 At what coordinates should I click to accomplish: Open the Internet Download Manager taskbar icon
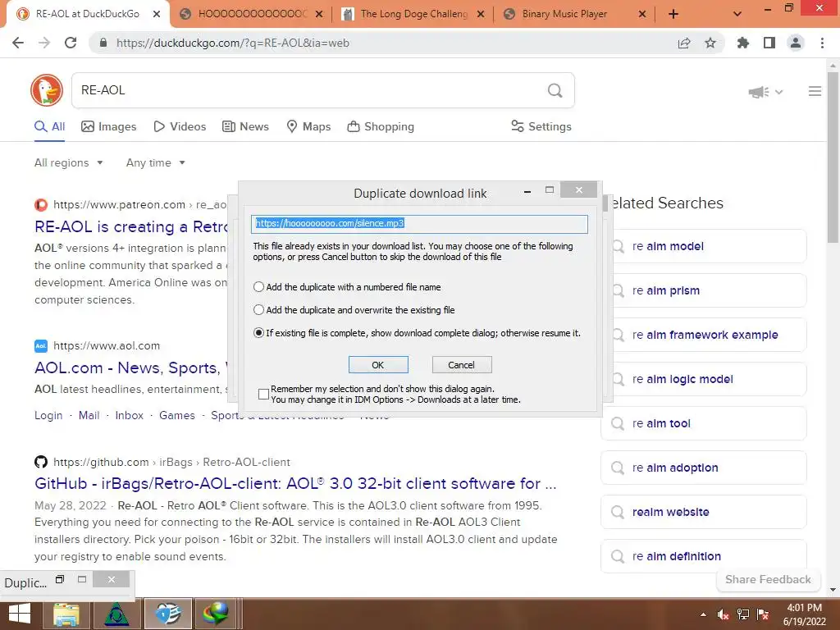click(x=216, y=614)
